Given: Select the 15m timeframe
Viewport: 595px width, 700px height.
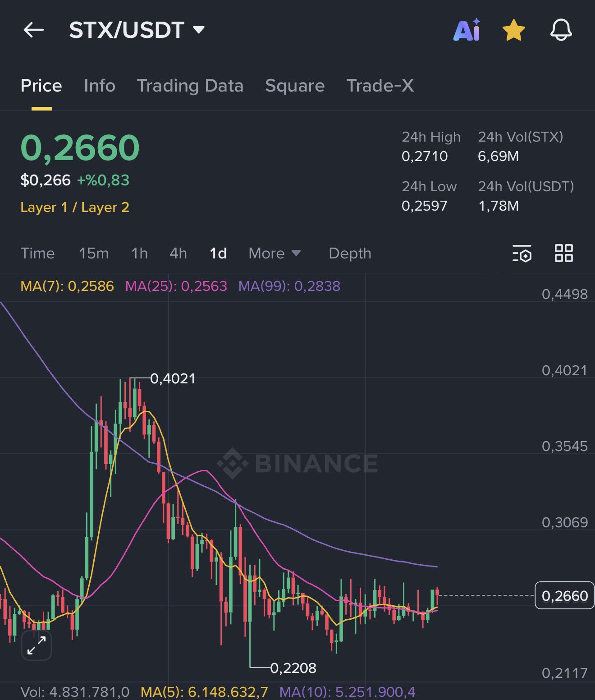Looking at the screenshot, I should pos(94,253).
